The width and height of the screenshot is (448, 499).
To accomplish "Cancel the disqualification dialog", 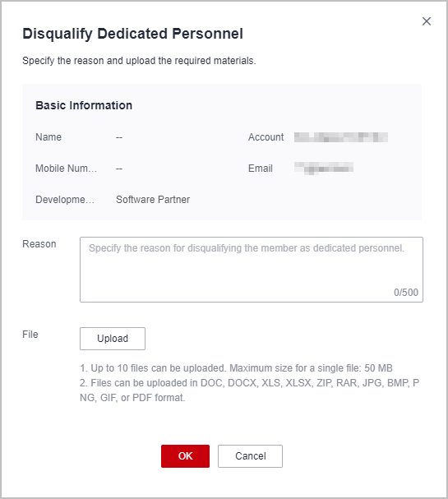I will 250,456.
